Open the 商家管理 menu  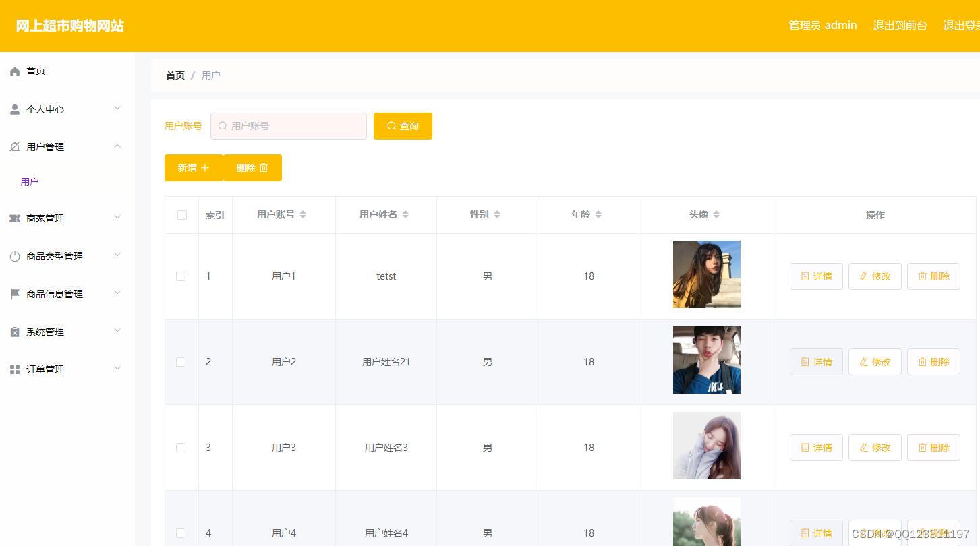67,218
